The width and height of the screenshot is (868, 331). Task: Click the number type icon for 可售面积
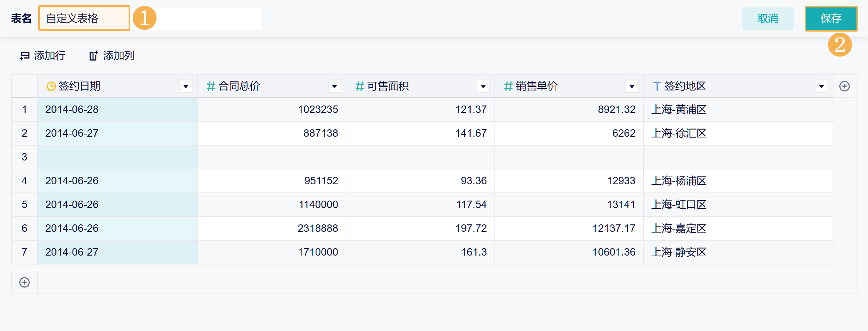359,86
